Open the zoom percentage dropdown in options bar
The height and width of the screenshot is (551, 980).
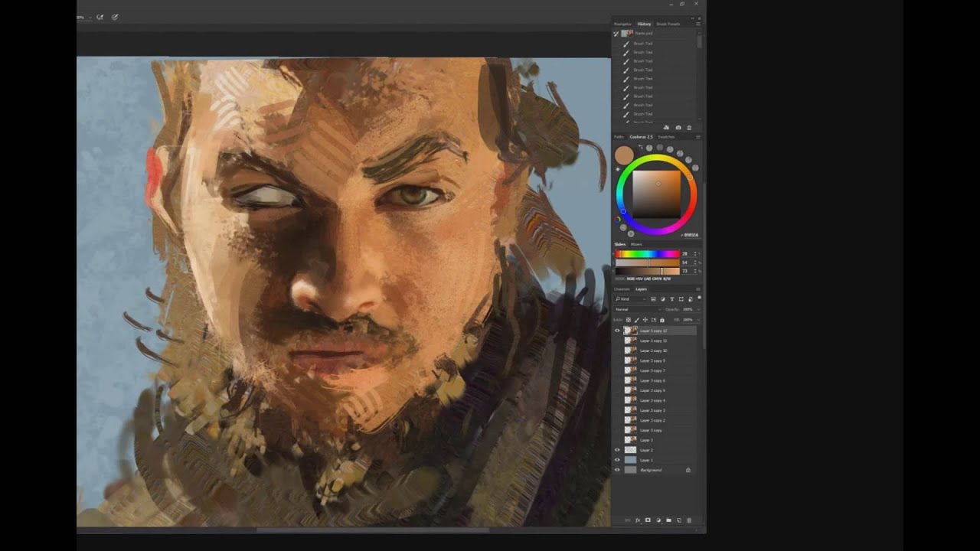[x=90, y=18]
